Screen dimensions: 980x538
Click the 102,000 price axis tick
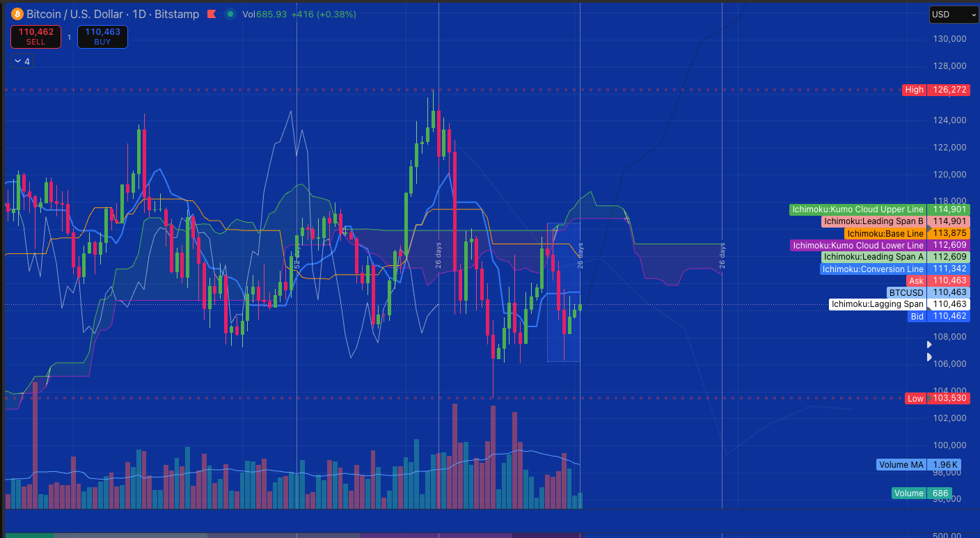click(949, 418)
